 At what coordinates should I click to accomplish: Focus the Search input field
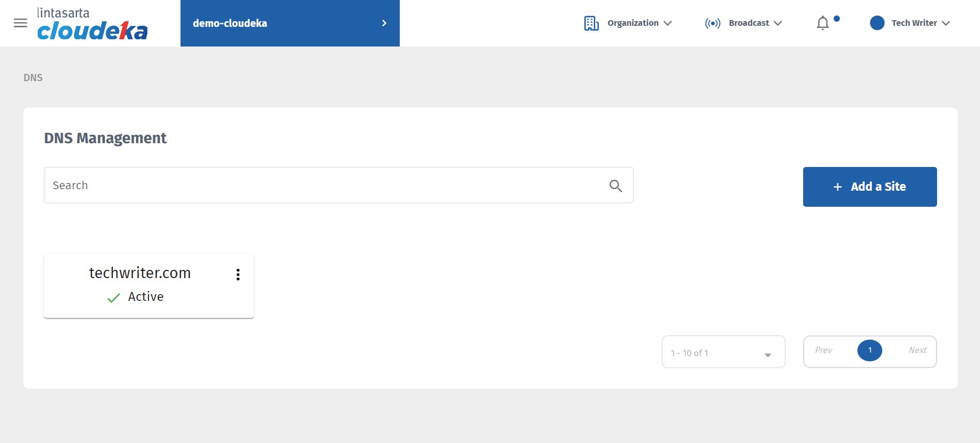[x=326, y=186]
